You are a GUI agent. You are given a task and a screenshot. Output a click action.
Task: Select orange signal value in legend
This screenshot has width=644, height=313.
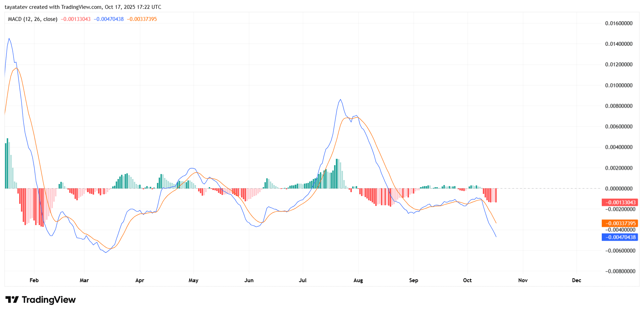142,19
